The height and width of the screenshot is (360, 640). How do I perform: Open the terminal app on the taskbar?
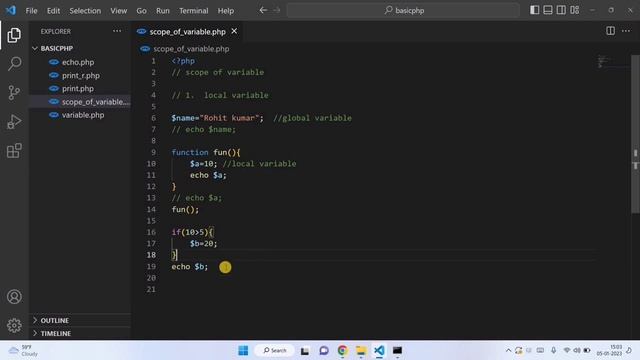[x=397, y=350]
